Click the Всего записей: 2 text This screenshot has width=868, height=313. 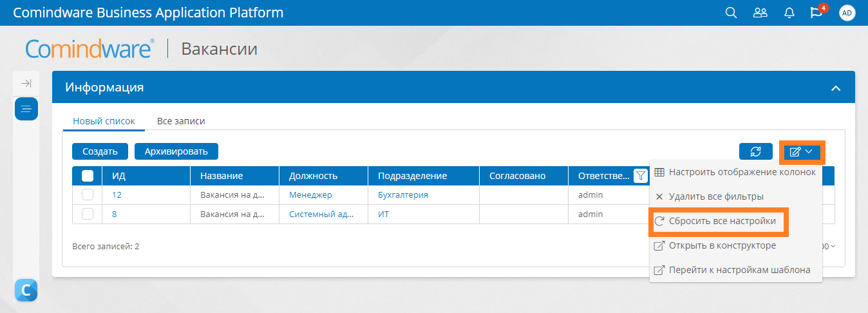coord(106,246)
